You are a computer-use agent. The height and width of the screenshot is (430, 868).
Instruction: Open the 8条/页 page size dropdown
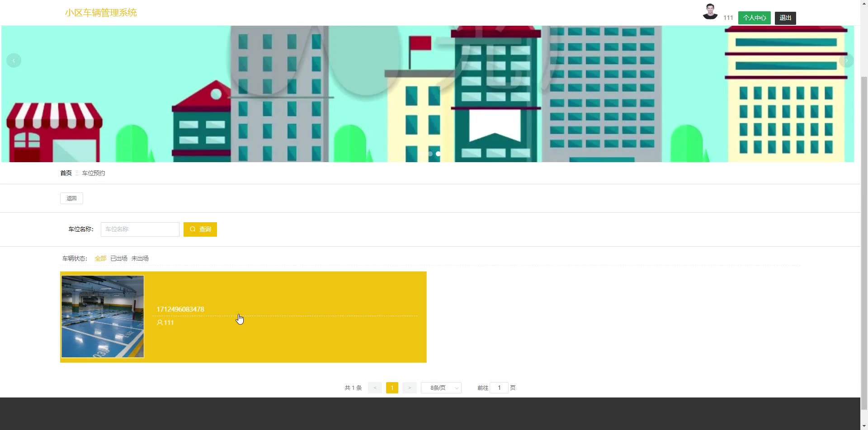point(441,388)
